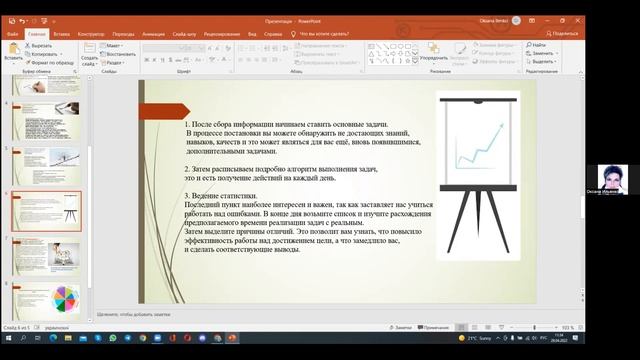
Task: Switch to the Slide Show (Слайд-шоу) tab
Action: click(x=184, y=34)
